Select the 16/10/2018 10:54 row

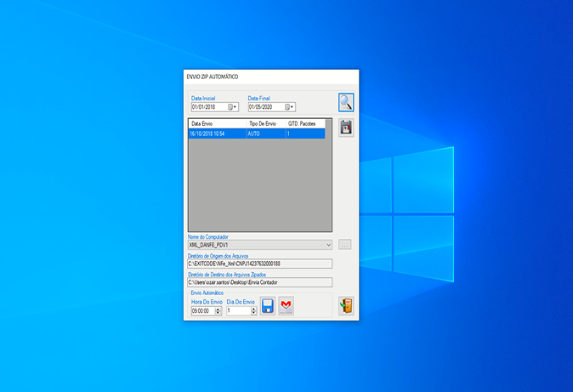click(257, 134)
